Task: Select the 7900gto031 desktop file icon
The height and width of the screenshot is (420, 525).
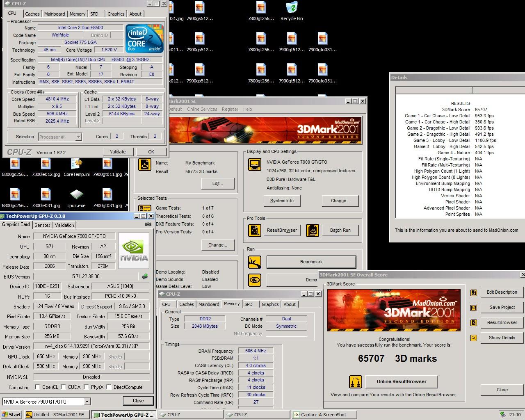Action: pos(322,42)
